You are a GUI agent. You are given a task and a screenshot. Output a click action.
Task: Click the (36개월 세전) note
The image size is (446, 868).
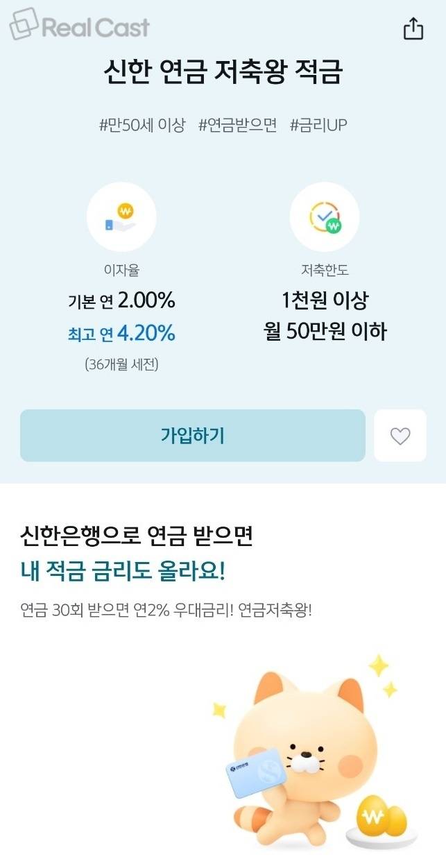click(x=121, y=364)
